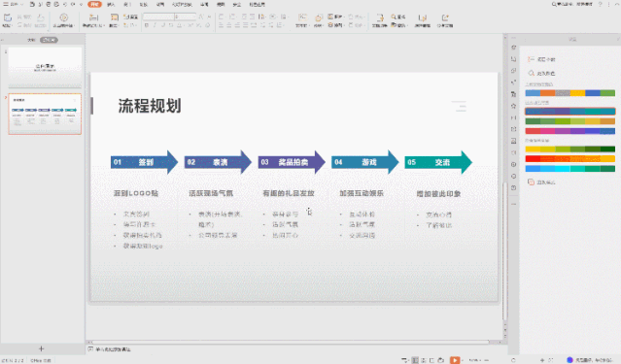Viewport: 621px width, 364px height.
Task: Collapse the ribbon with chevron top right
Action: [x=617, y=4]
